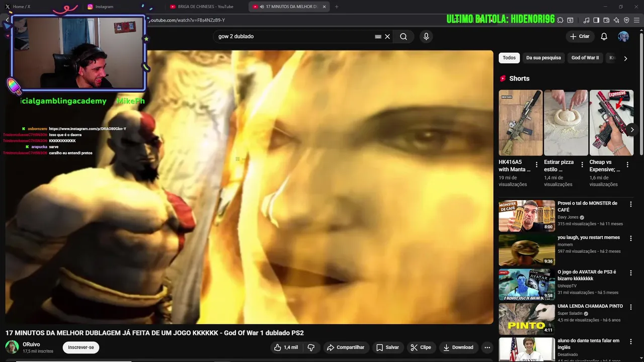Select the Da sua pesquisa filter chip
The height and width of the screenshot is (362, 644).
(543, 58)
